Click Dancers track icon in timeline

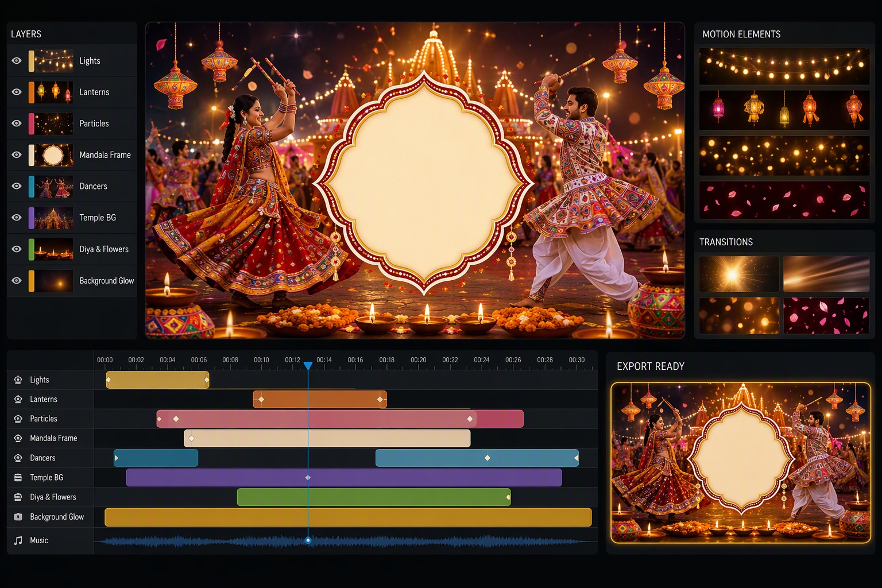(18, 458)
